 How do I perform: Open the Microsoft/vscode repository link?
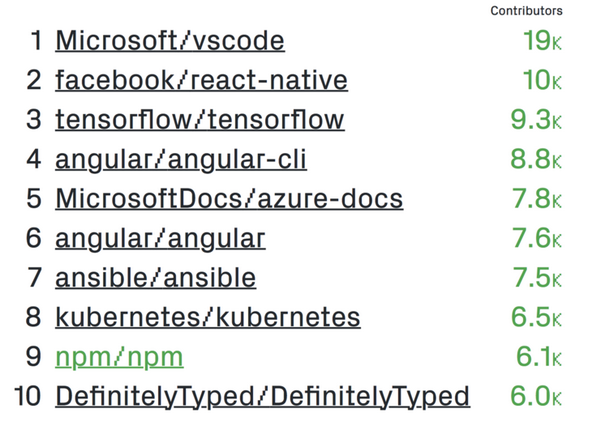point(170,41)
